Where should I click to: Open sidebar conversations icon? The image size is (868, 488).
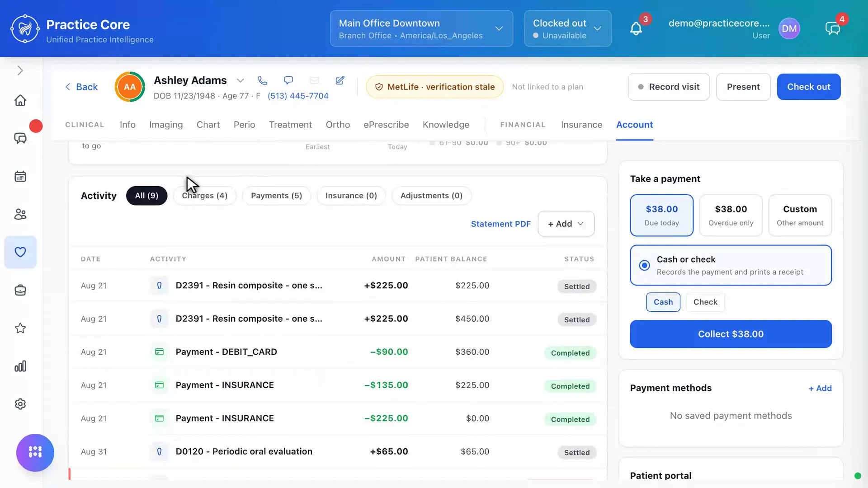point(20,138)
